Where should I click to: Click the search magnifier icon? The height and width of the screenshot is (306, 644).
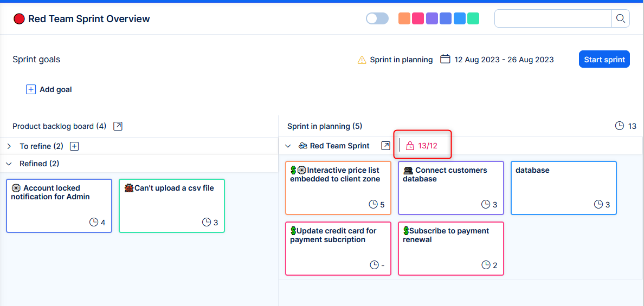click(620, 19)
